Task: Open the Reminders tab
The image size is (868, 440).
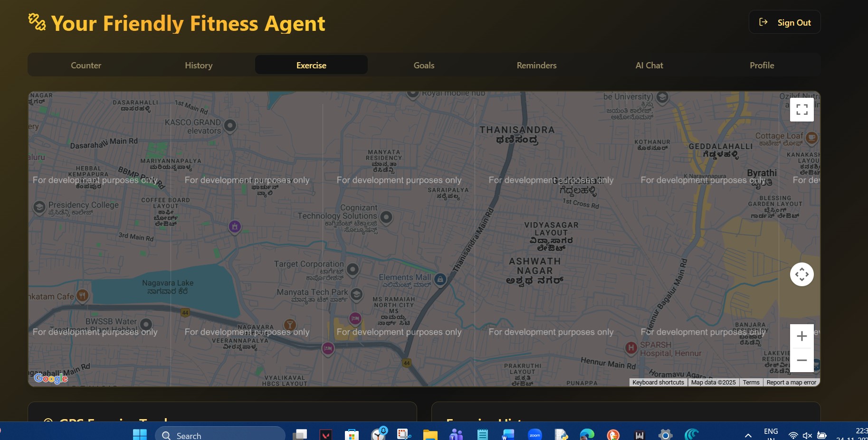Action: (x=536, y=65)
